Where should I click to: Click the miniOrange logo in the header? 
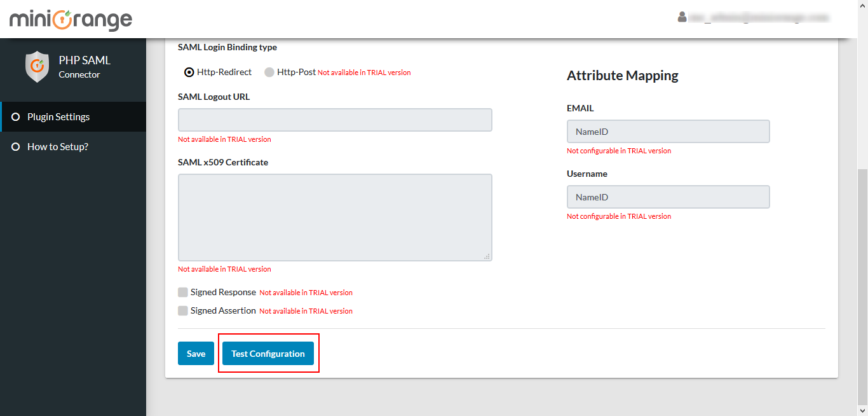(71, 20)
